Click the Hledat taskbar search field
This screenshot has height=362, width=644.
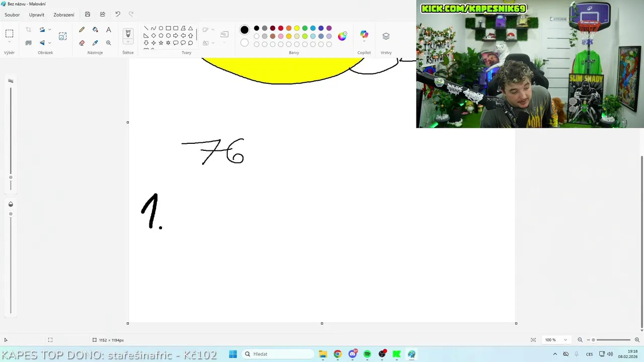click(278, 354)
